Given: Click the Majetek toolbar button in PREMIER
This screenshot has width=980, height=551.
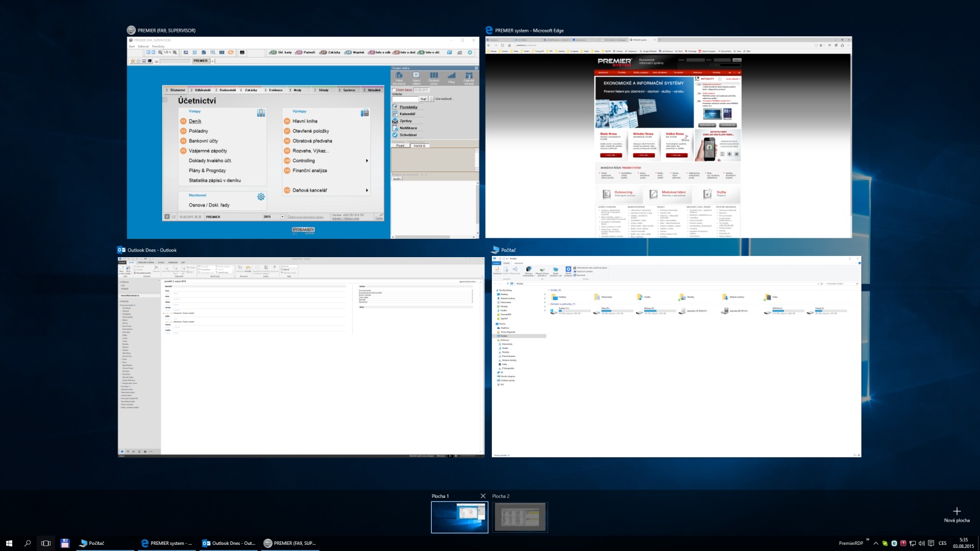Looking at the screenshot, I should point(354,52).
